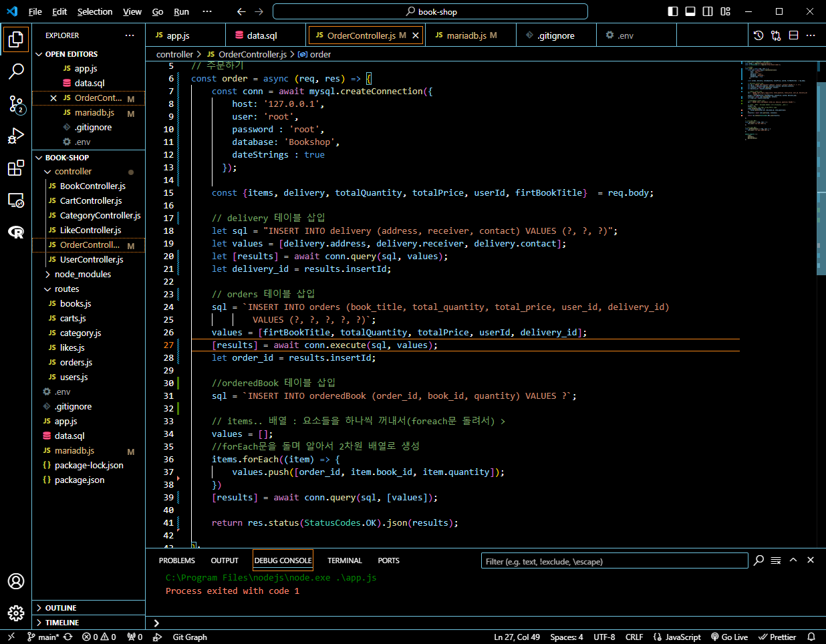Viewport: 826px width, 644px height.
Task: Close OrderController.js in Open Editors list
Action: click(x=53, y=98)
